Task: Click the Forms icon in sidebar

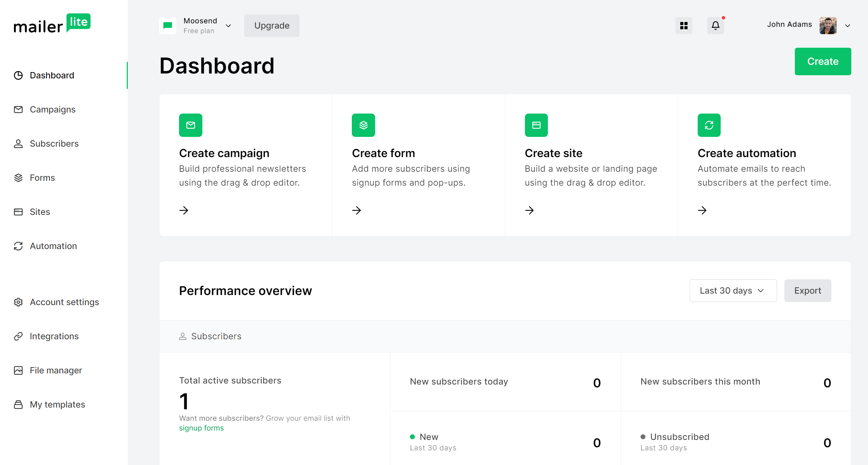Action: click(18, 177)
